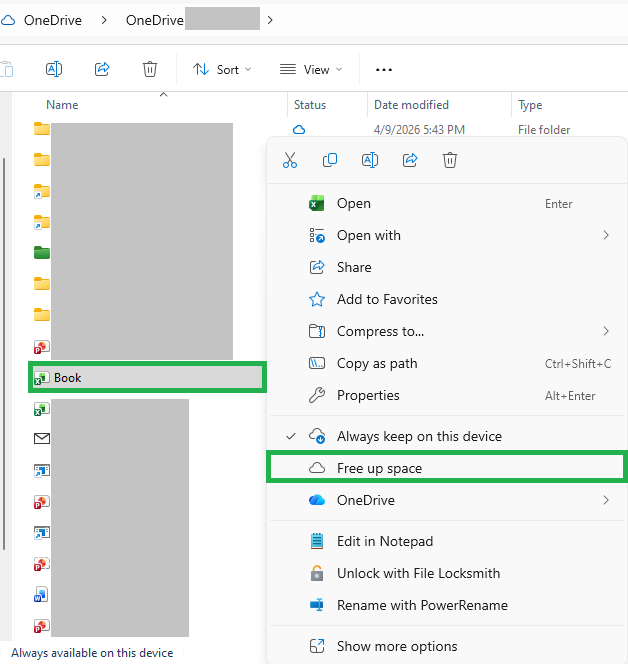Click the Rename icon in the context menu
The image size is (628, 664).
[x=370, y=160]
